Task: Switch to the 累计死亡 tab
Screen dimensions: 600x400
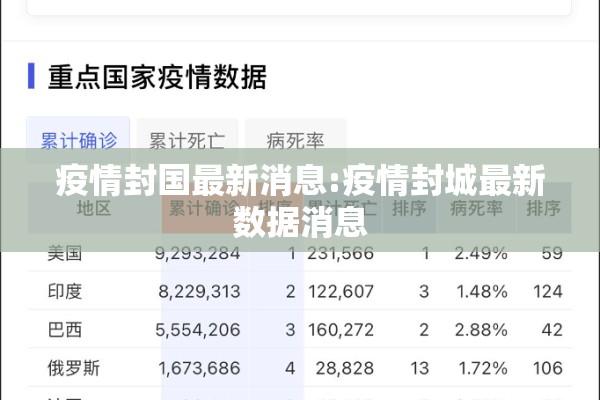Action: [188, 140]
